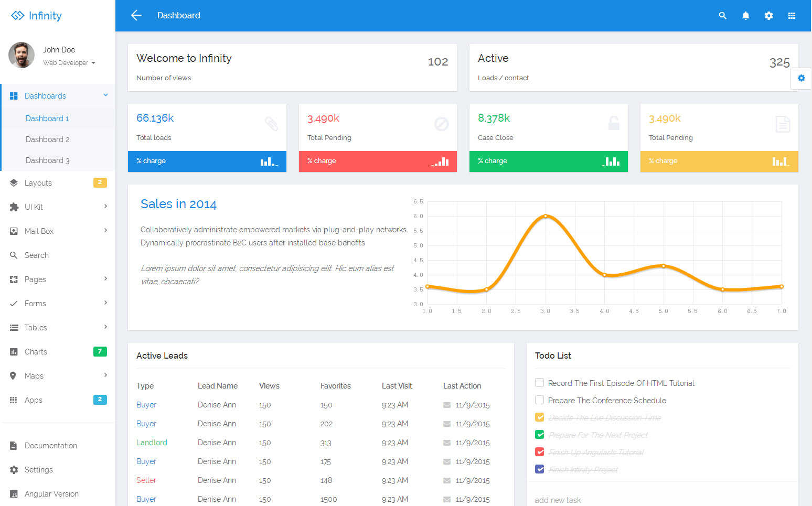
Task: Click the Last Visit column header
Action: [397, 386]
